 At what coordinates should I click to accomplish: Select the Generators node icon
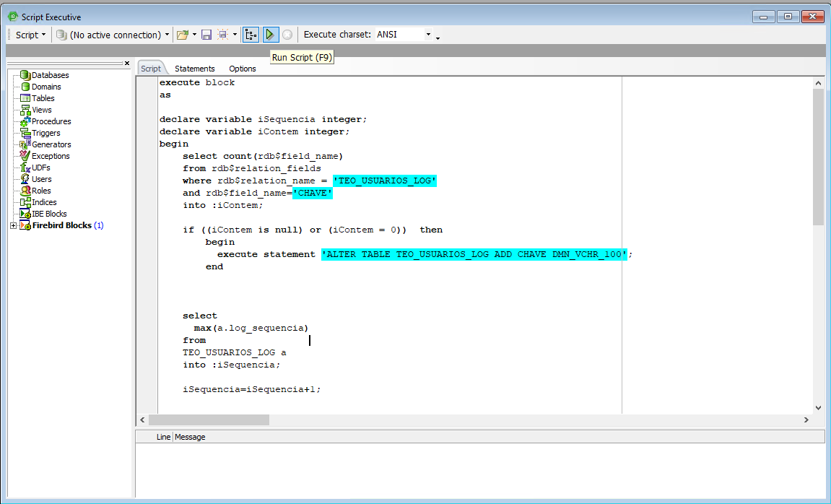pyautogui.click(x=25, y=144)
